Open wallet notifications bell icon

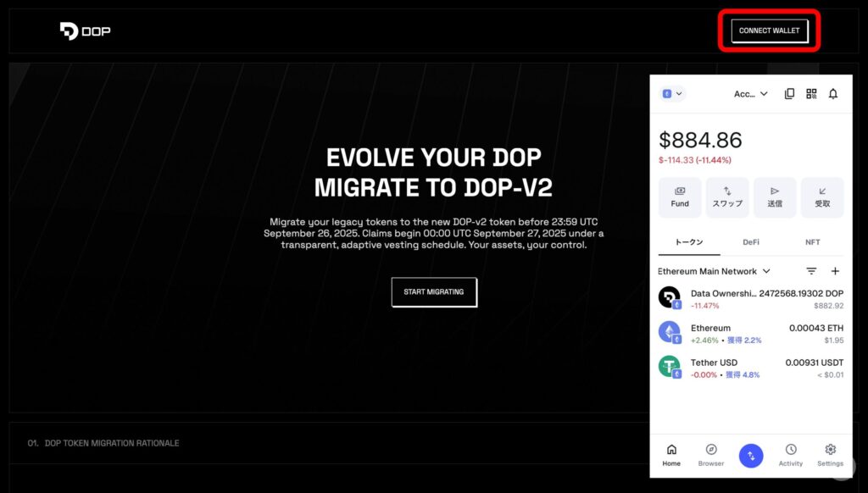(x=833, y=93)
